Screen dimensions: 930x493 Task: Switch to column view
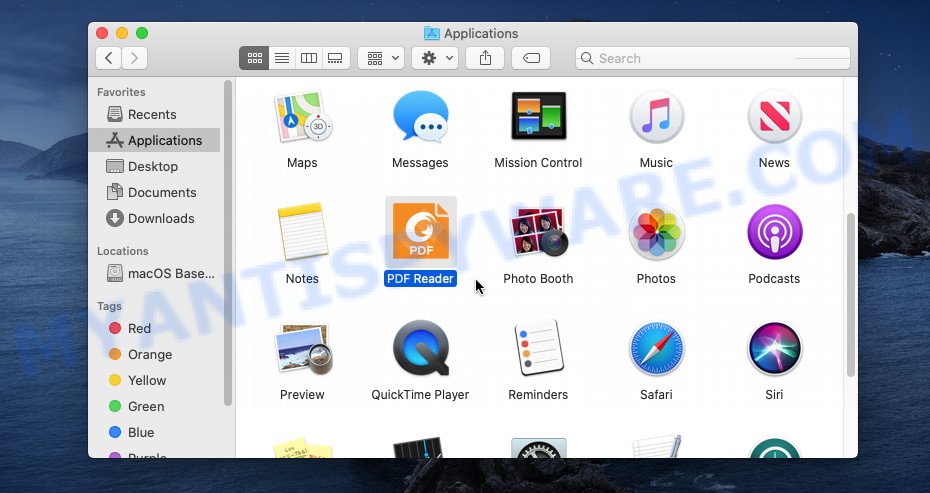(309, 58)
